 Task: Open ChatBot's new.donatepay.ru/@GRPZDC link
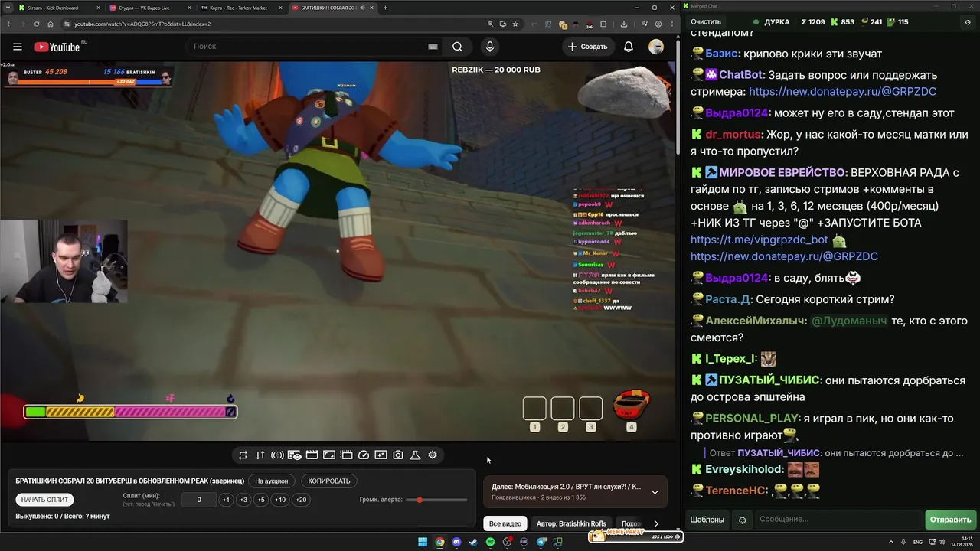[842, 91]
